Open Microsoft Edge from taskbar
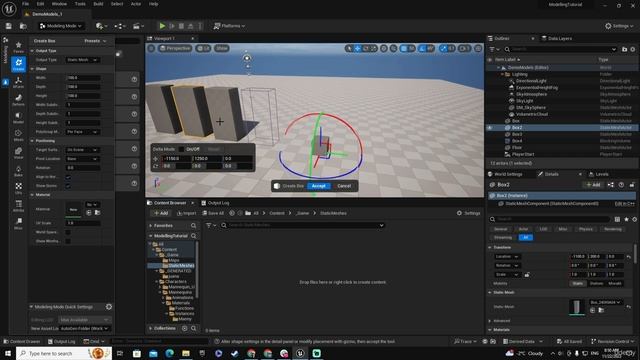 pyautogui.click(x=169, y=353)
